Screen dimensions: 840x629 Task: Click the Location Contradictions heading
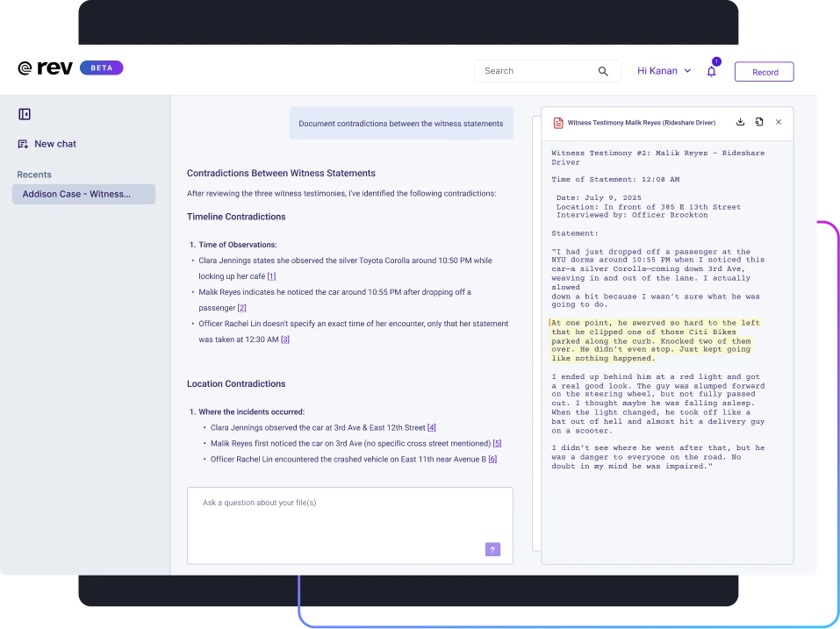(x=236, y=384)
